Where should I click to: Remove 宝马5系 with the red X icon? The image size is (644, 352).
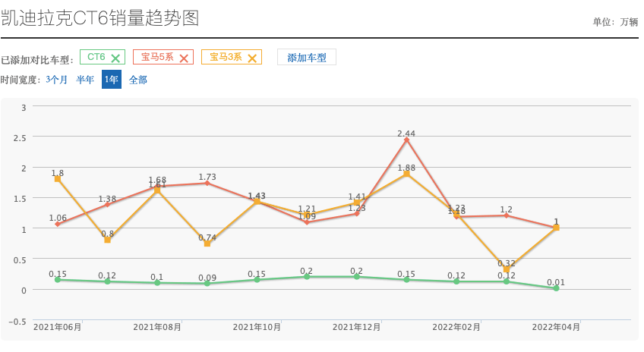tap(184, 58)
